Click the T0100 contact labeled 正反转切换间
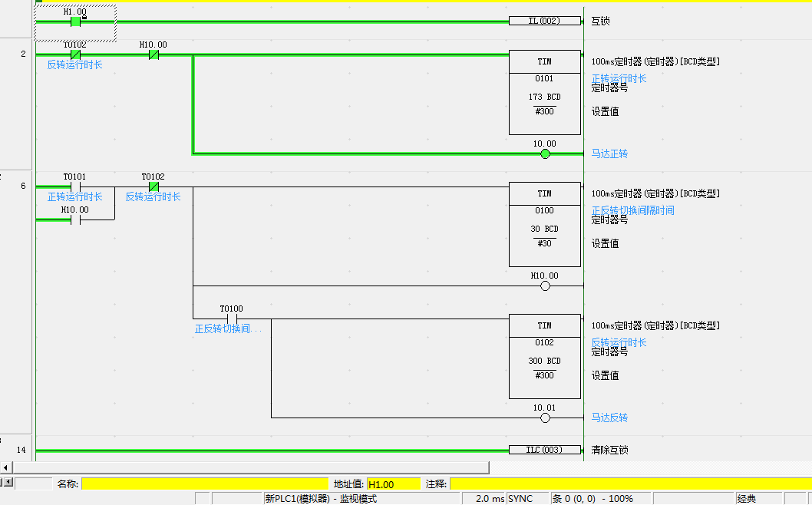812x505 pixels. pos(231,319)
